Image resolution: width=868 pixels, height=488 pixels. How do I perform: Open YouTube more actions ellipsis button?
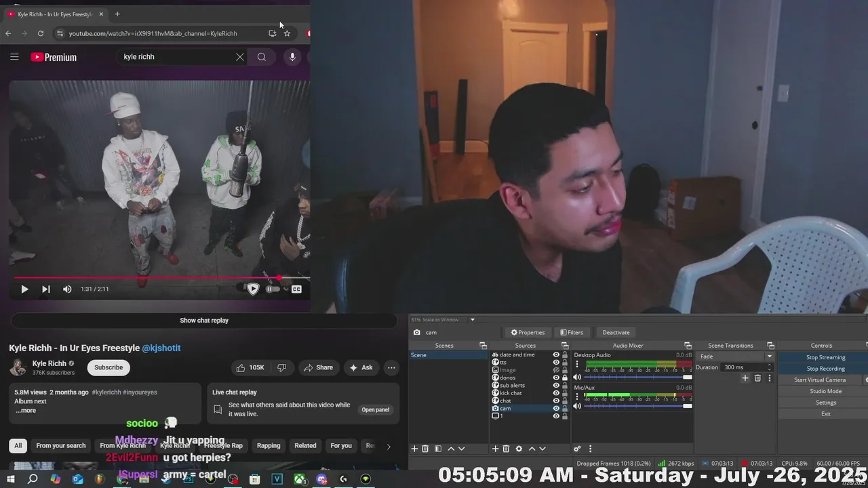tap(391, 367)
